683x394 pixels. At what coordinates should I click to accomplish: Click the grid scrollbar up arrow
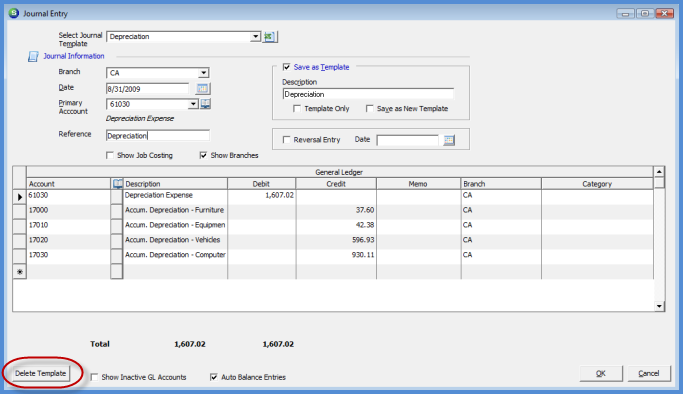point(659,172)
